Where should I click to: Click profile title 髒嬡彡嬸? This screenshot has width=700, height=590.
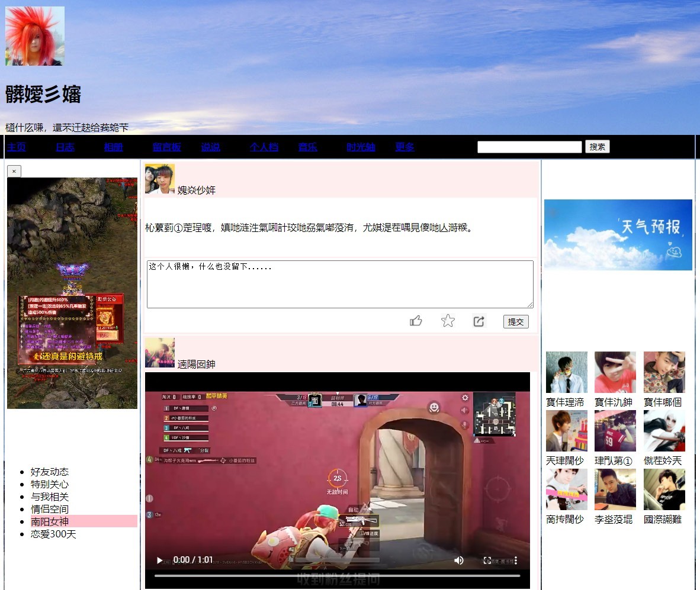coord(43,94)
